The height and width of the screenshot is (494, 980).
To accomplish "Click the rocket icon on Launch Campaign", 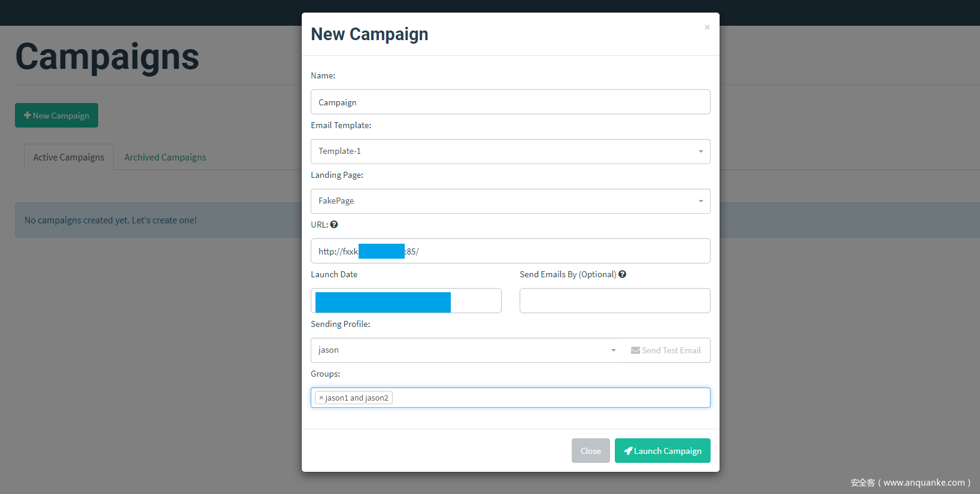I will coord(628,451).
